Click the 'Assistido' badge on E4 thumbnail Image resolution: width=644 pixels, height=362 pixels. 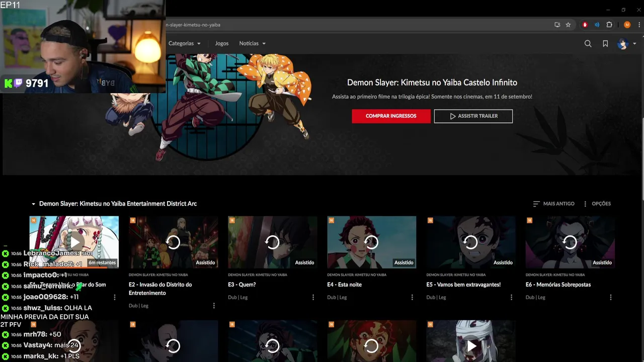point(404,262)
